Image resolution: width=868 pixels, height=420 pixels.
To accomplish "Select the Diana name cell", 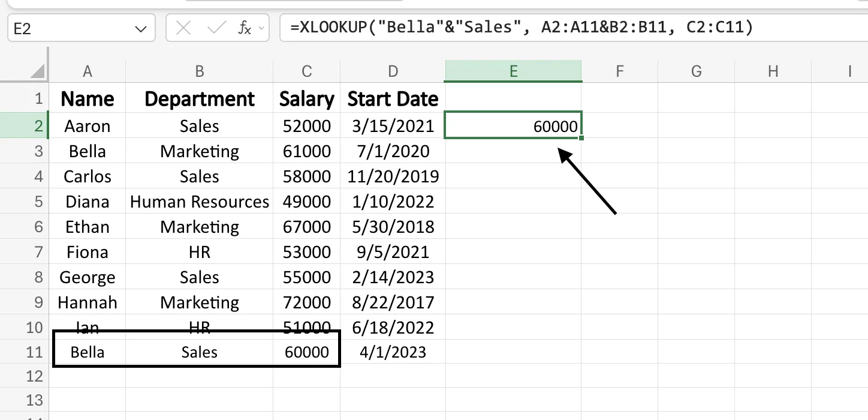I will [88, 202].
